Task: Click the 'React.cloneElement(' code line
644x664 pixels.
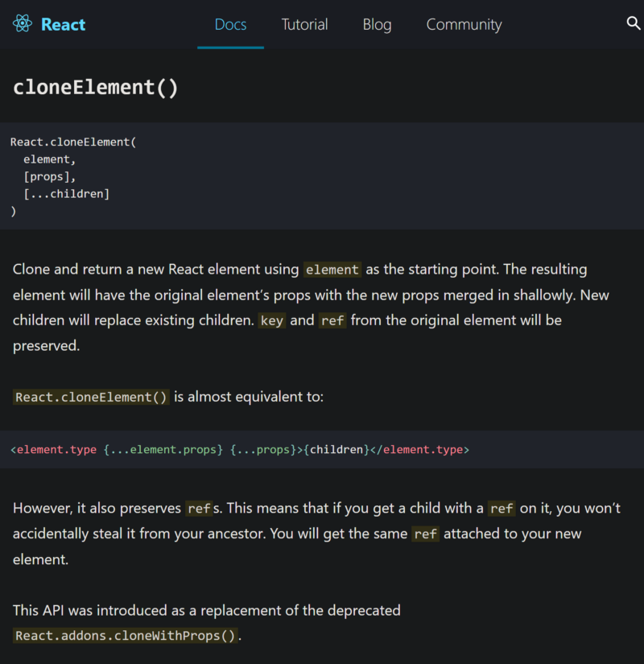Action: point(73,142)
